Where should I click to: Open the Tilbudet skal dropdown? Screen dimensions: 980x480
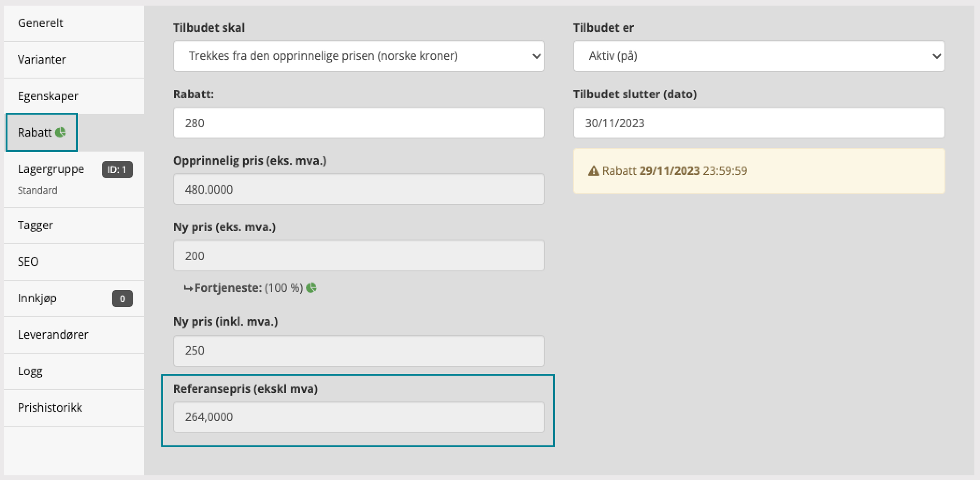[359, 56]
